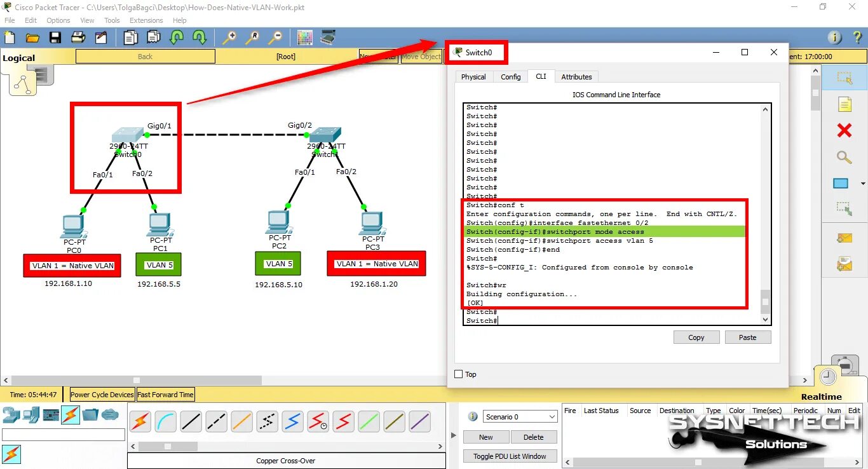
Task: Paste into the CLI
Action: [x=748, y=337]
